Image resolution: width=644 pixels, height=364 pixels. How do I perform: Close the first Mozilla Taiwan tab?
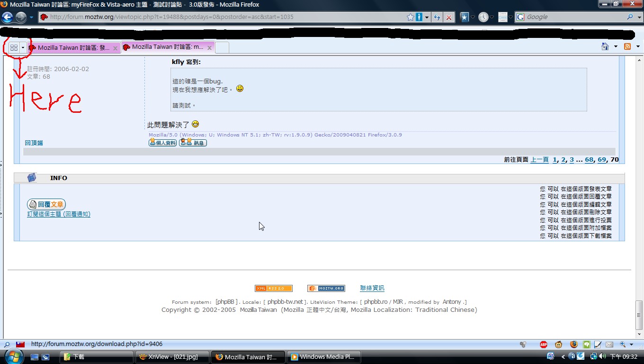pyautogui.click(x=115, y=48)
